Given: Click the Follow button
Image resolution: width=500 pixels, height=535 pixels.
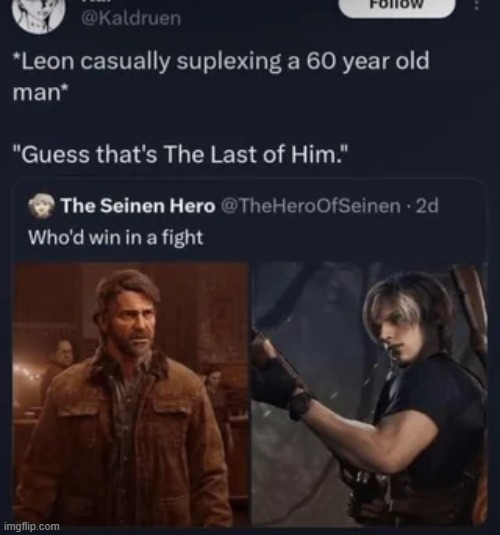Looking at the screenshot, I should (x=397, y=6).
